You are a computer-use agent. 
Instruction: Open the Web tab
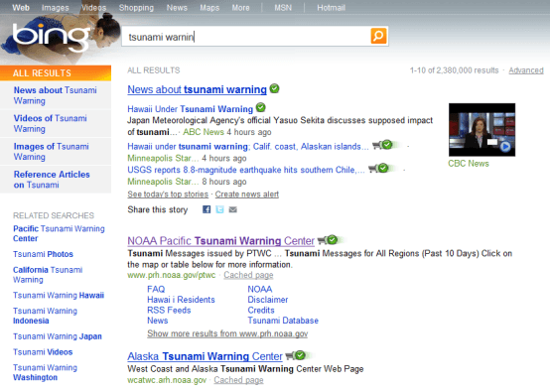point(21,7)
